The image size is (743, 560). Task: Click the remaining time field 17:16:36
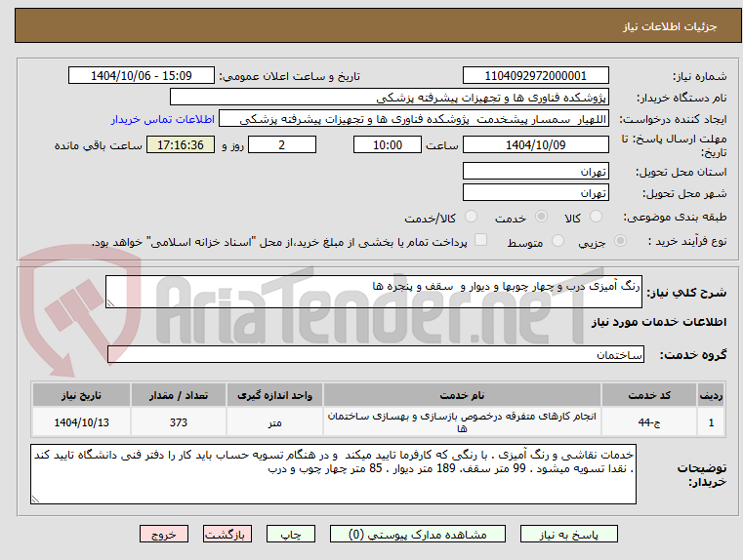click(x=181, y=144)
